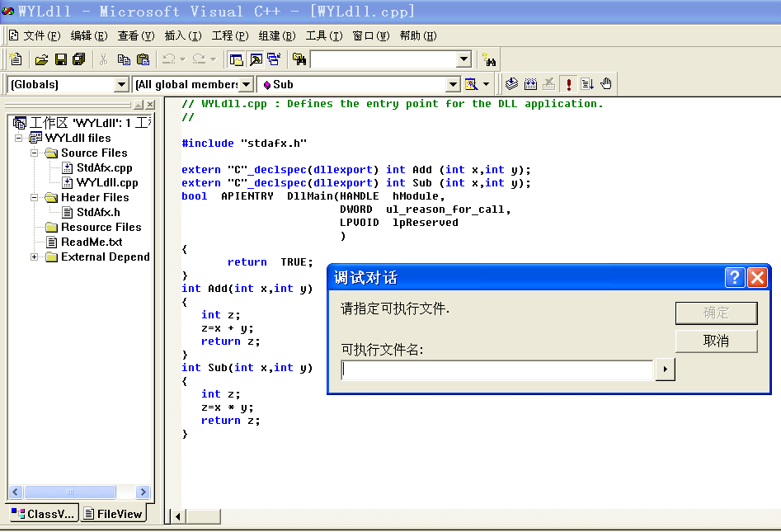This screenshot has height=532, width=781.
Task: Save the file with floppy disk icon
Action: pyautogui.click(x=61, y=59)
